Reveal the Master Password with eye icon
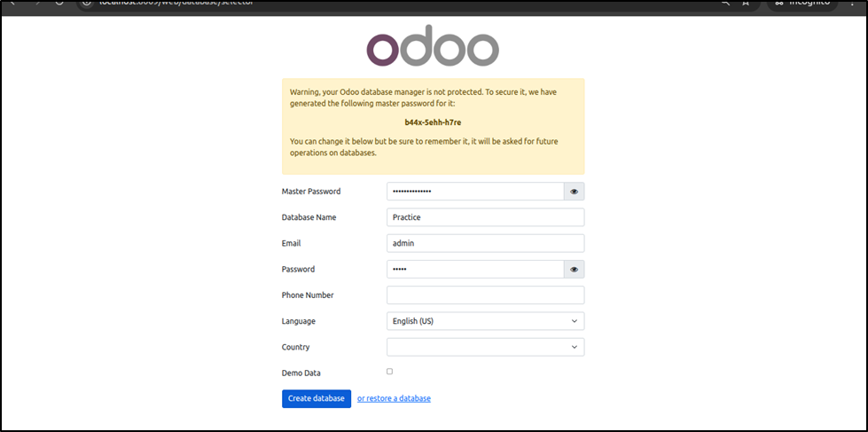 click(x=574, y=192)
